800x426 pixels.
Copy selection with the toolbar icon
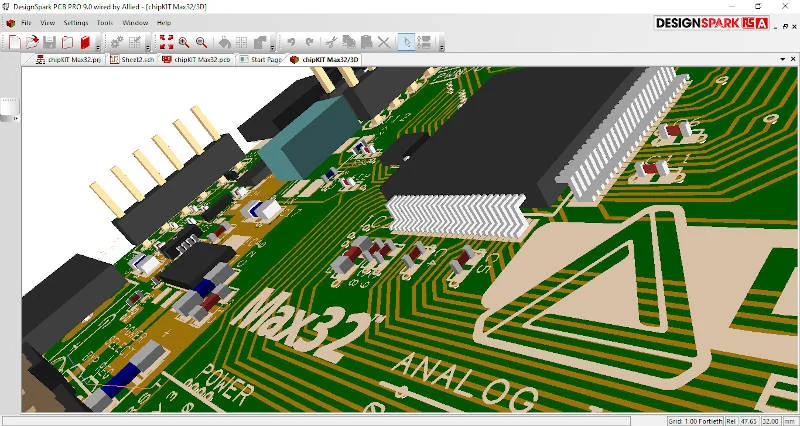[349, 42]
